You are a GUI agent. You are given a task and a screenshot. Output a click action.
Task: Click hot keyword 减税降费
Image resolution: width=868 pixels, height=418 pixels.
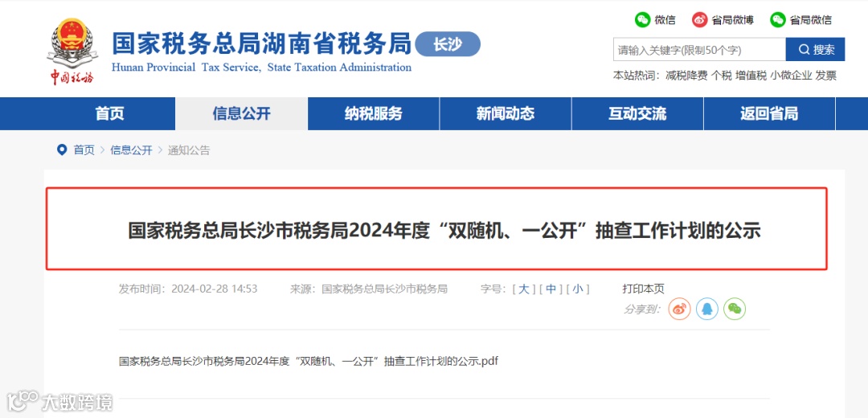click(686, 76)
